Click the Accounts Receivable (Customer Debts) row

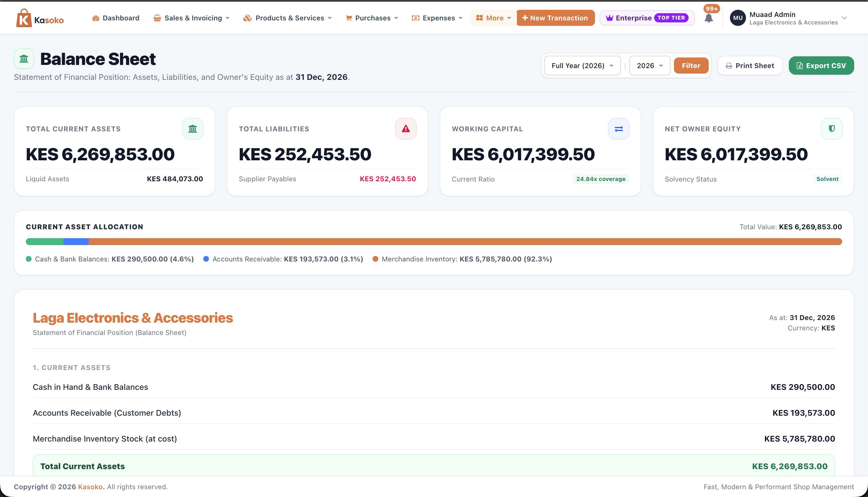(434, 413)
